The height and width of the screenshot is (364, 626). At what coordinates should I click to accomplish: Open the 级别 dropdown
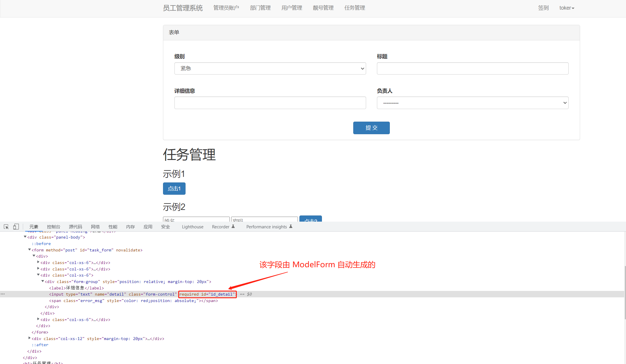point(270,68)
